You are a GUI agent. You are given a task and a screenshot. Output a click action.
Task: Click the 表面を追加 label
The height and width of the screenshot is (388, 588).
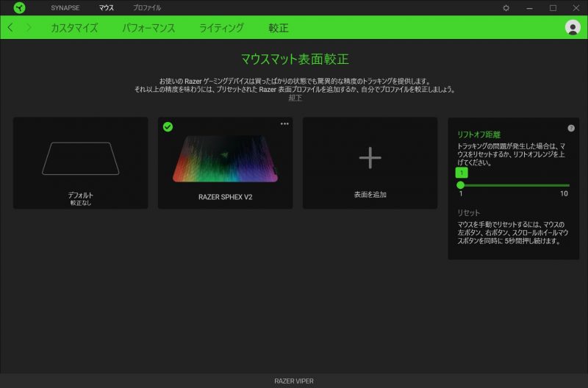[x=370, y=195]
